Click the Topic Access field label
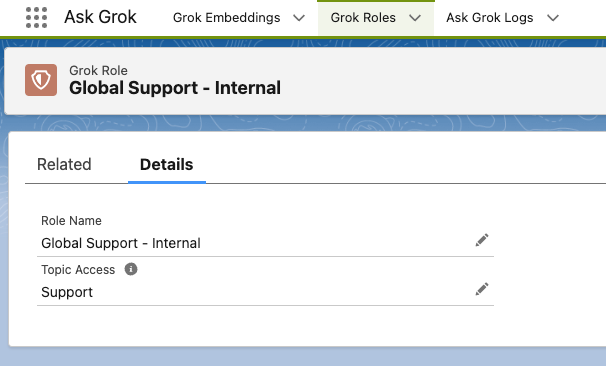Image resolution: width=606 pixels, height=366 pixels. [78, 270]
